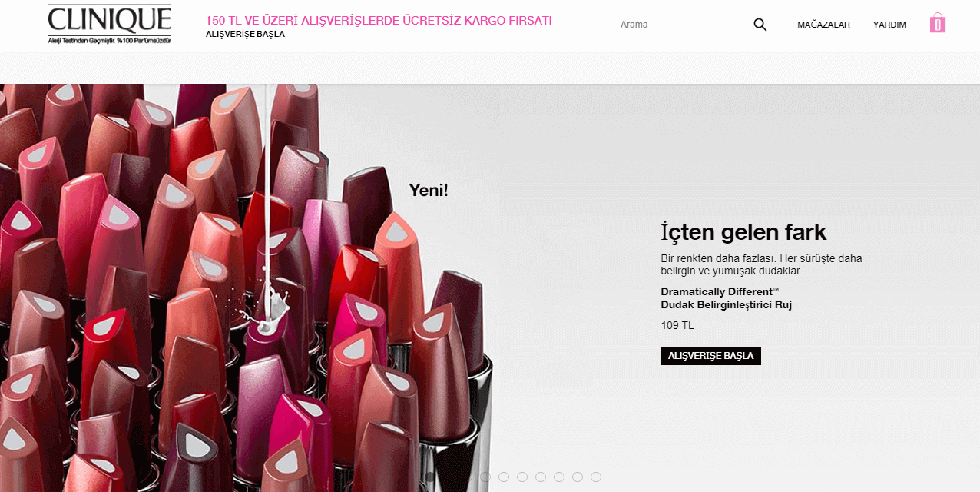Open the free shipping promo headline
The height and width of the screenshot is (492, 980).
[x=379, y=21]
